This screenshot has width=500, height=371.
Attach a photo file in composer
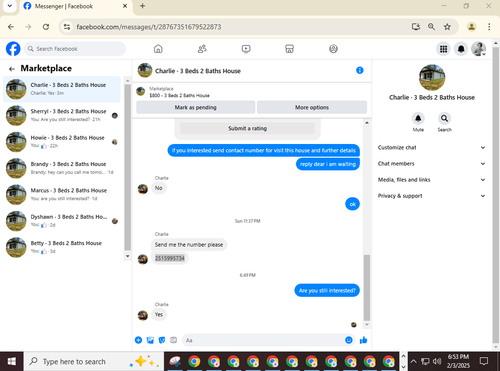click(x=150, y=340)
